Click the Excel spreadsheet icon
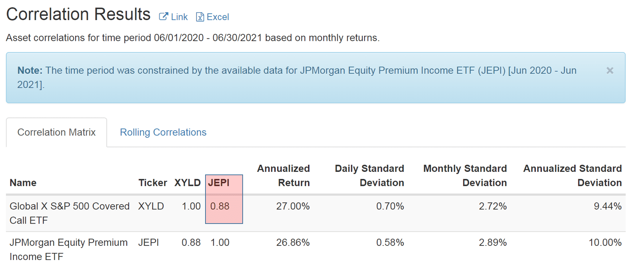 click(x=200, y=17)
